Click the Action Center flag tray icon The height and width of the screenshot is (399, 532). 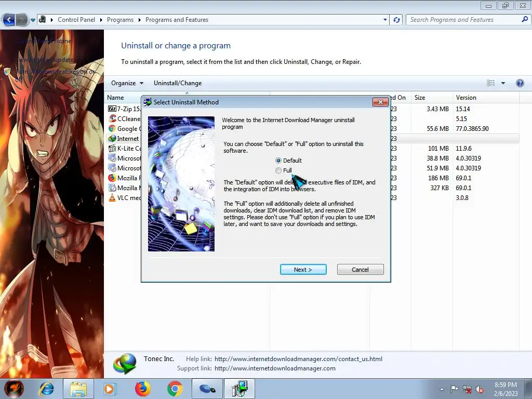click(454, 389)
